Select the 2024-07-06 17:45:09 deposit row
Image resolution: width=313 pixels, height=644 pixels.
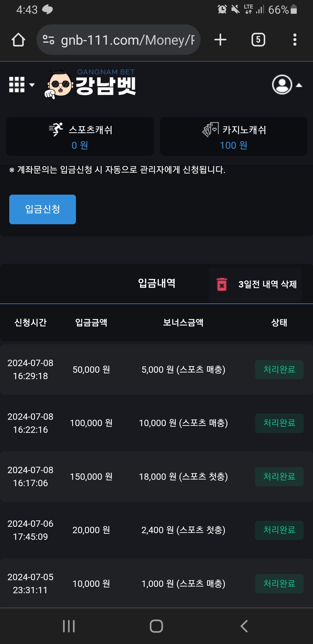click(156, 530)
